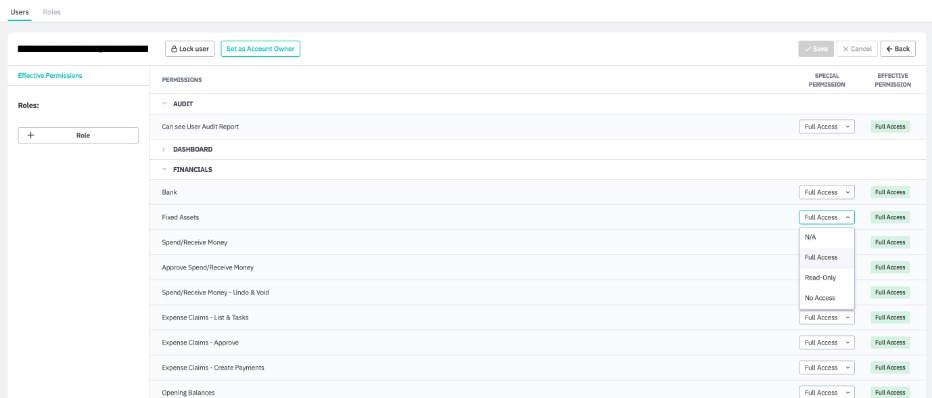
Task: Click the Back arrow button
Action: coord(898,49)
